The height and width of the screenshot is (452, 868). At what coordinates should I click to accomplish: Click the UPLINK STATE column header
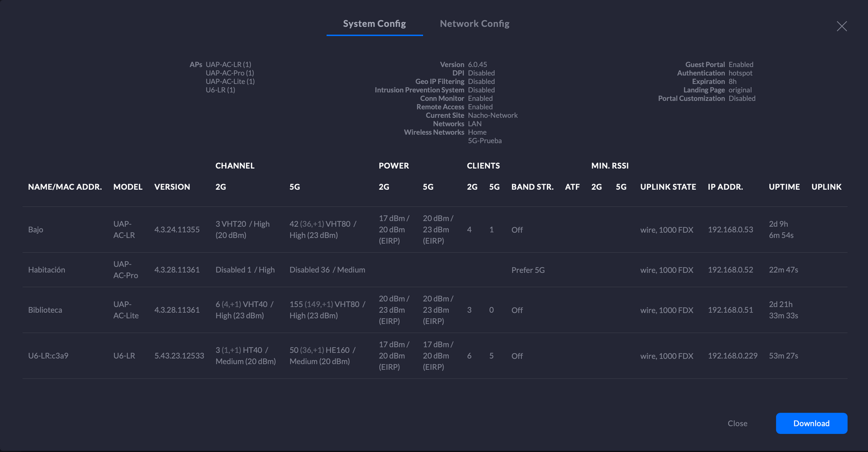[668, 187]
